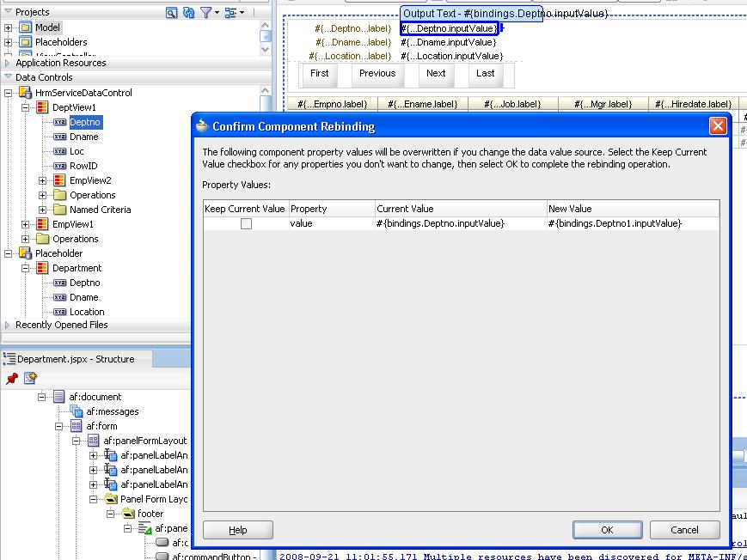Click the af:document node icon
This screenshot has height=560, width=747.
coord(58,397)
